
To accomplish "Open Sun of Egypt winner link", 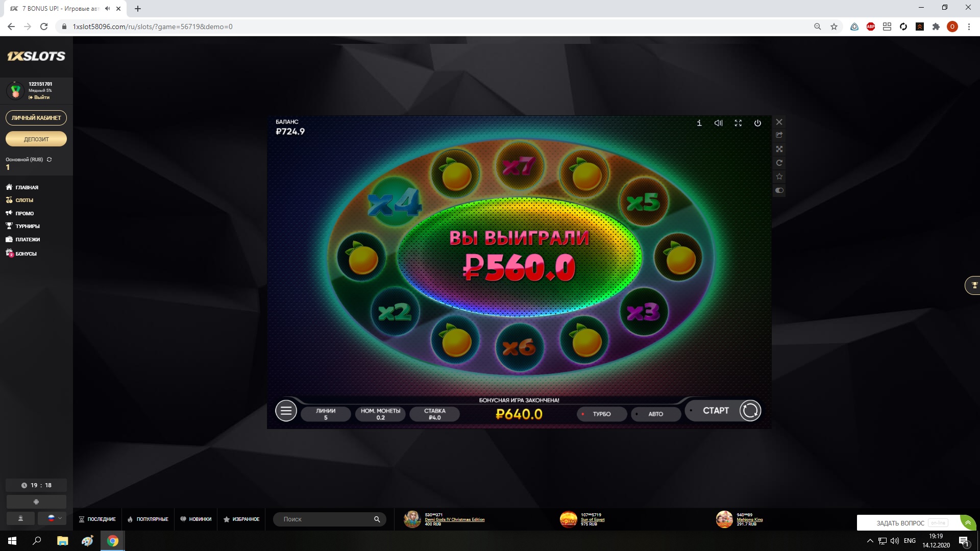I will (x=593, y=519).
